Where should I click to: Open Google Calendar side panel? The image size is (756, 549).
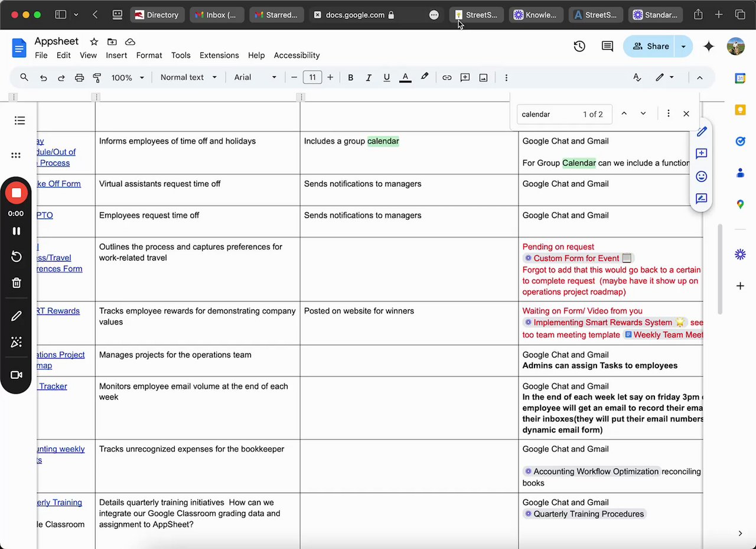click(740, 78)
